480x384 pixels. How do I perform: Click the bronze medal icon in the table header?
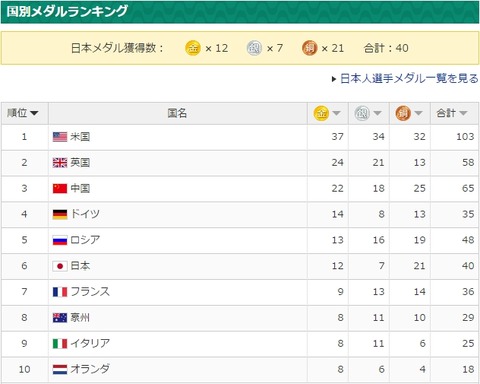pos(403,113)
